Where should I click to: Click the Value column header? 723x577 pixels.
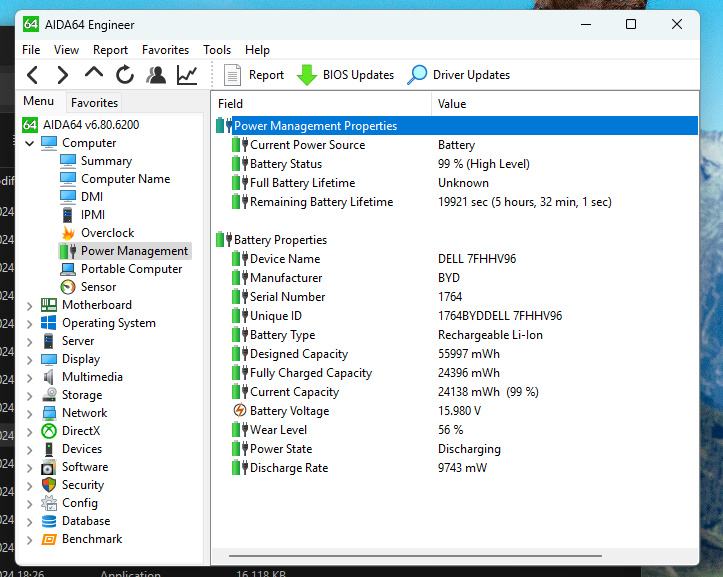click(452, 104)
